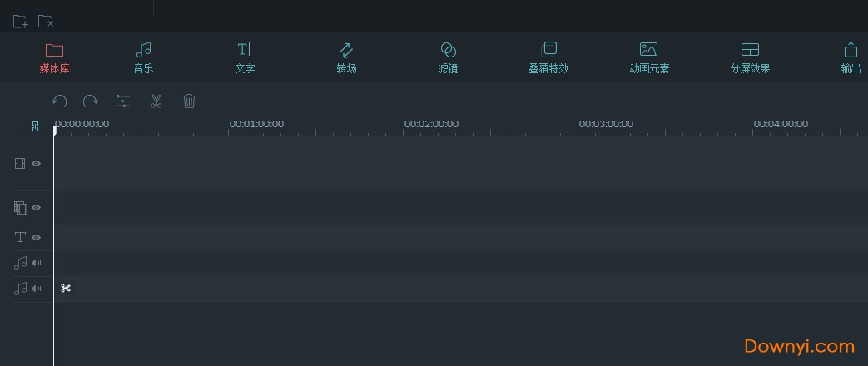Mute the second music track
The width and height of the screenshot is (868, 366).
[x=37, y=289]
